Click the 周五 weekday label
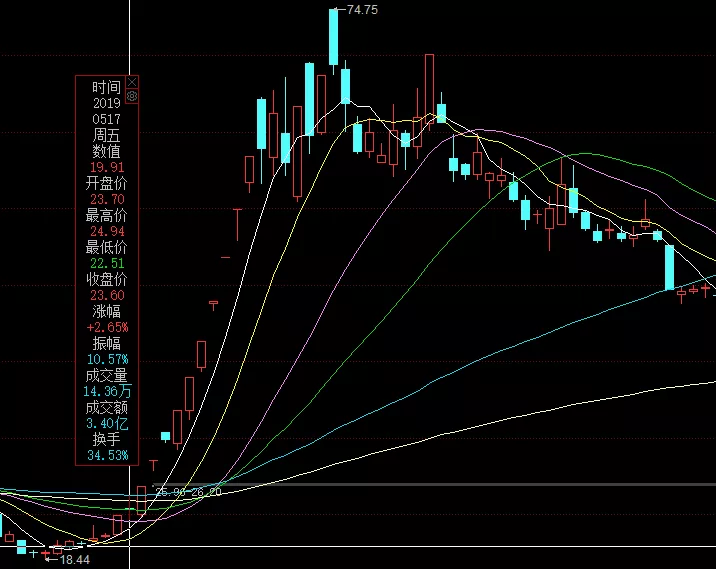 coord(107,135)
